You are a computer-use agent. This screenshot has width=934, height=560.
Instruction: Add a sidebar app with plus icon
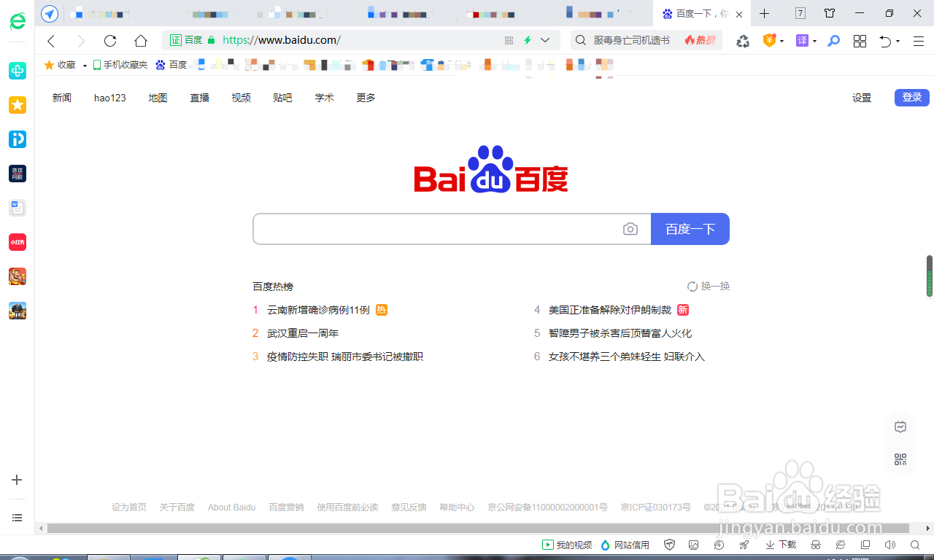[x=18, y=480]
